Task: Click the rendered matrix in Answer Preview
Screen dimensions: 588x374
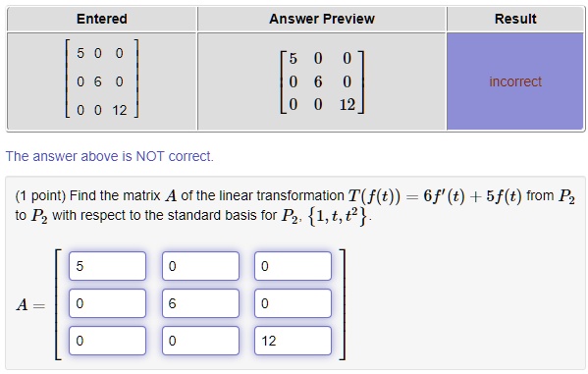Action: pyautogui.click(x=322, y=81)
